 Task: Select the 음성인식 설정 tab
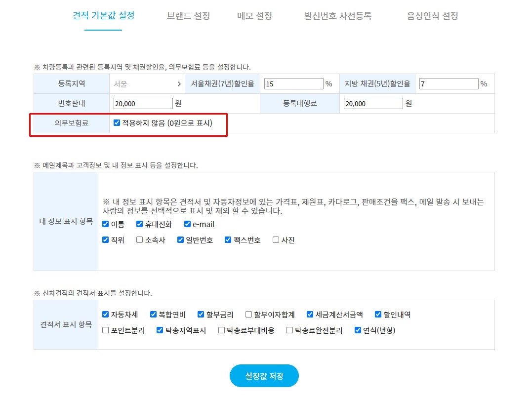433,16
